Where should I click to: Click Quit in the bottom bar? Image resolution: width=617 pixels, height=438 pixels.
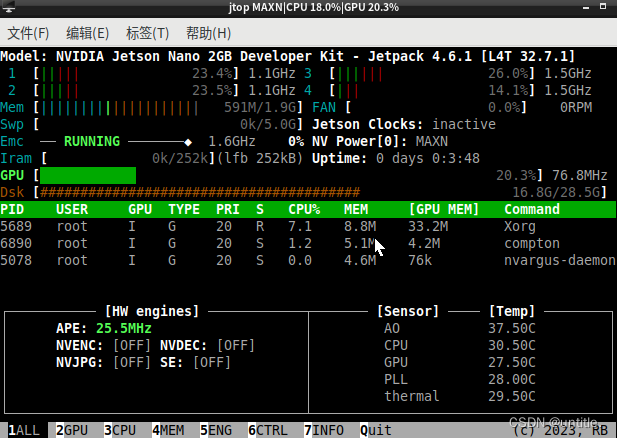(376, 430)
